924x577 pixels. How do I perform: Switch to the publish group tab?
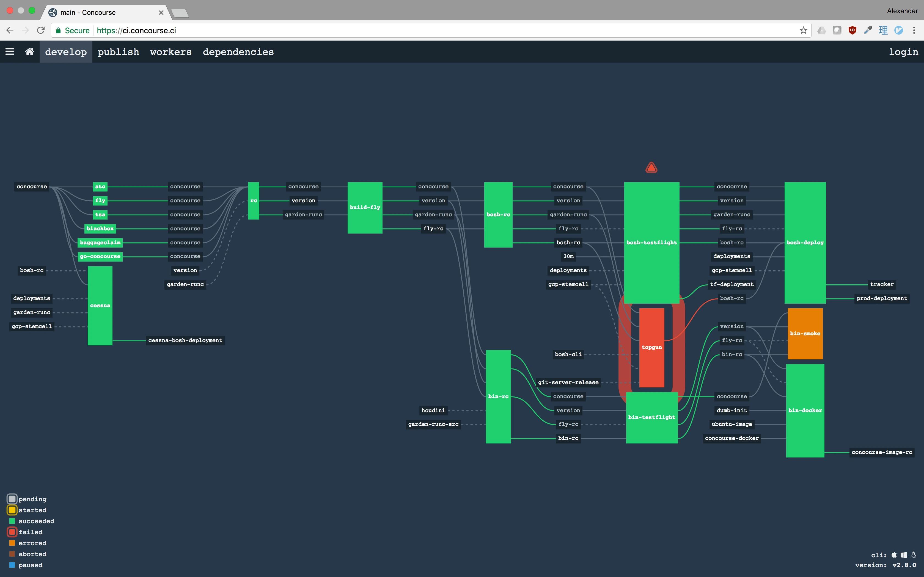tap(118, 52)
